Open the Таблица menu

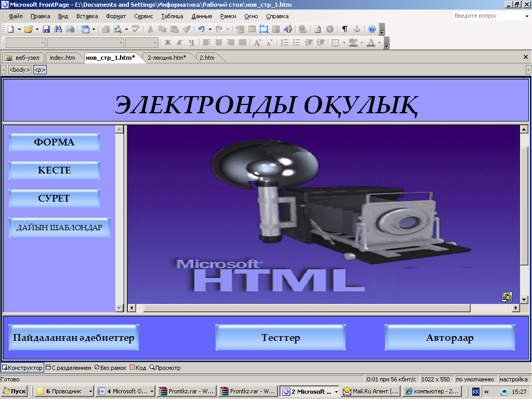tap(172, 16)
